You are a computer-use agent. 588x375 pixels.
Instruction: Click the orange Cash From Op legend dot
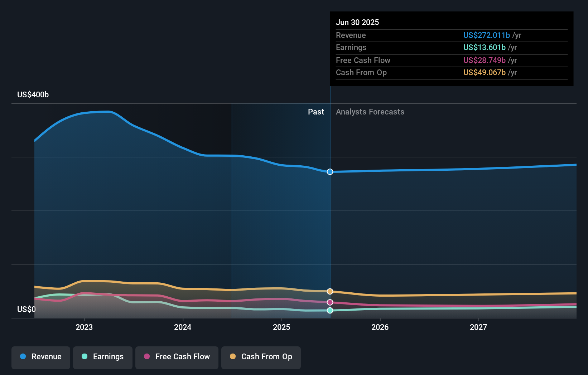(233, 357)
